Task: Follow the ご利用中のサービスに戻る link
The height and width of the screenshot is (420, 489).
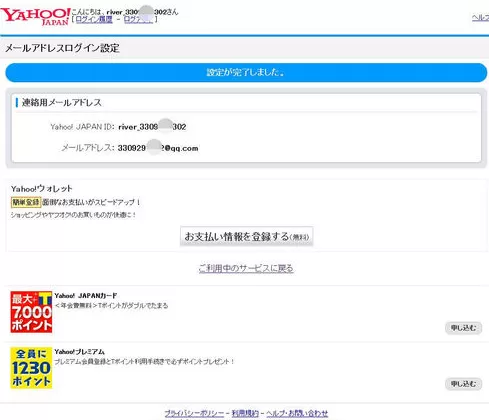Action: tap(246, 268)
